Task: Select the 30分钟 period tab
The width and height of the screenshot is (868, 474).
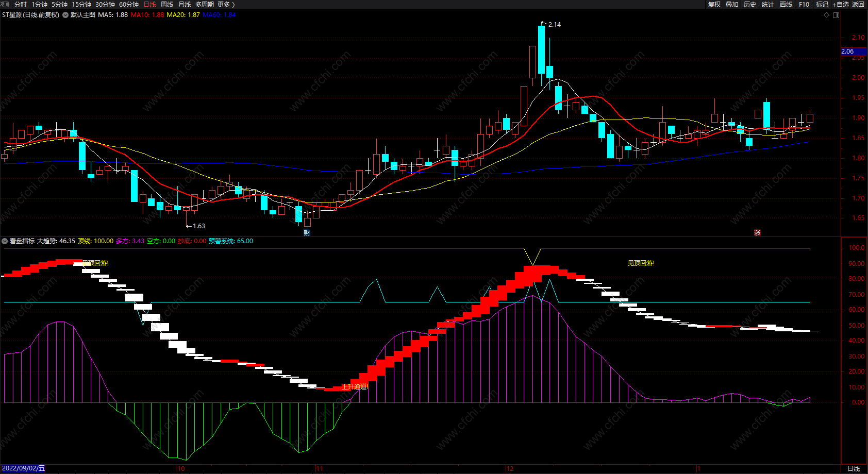Action: (105, 5)
